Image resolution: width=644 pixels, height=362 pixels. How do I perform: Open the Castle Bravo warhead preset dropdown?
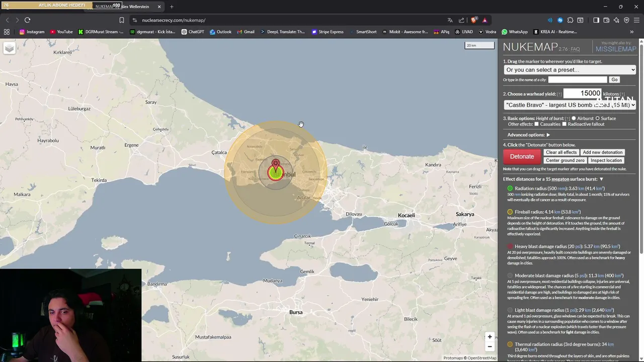[570, 105]
